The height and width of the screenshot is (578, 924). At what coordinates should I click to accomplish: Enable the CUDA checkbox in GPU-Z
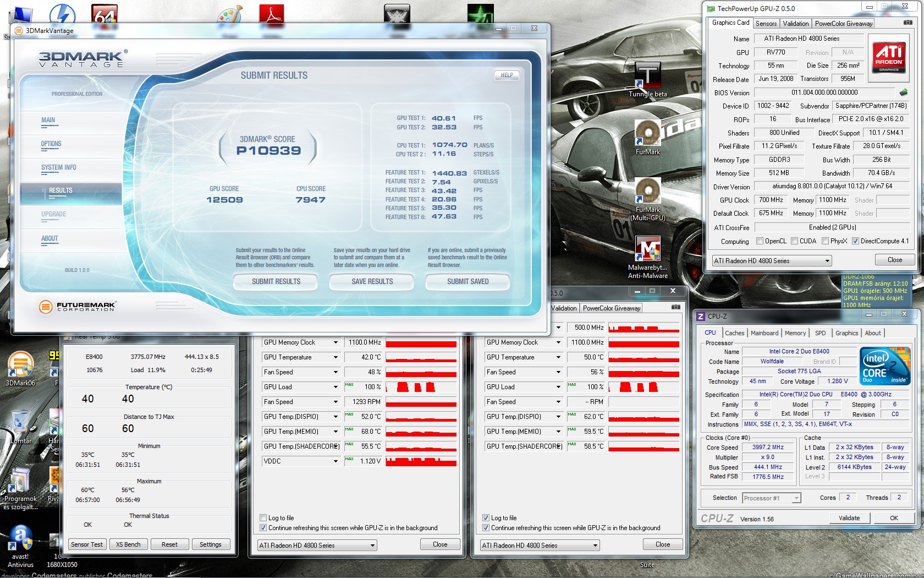tap(794, 241)
